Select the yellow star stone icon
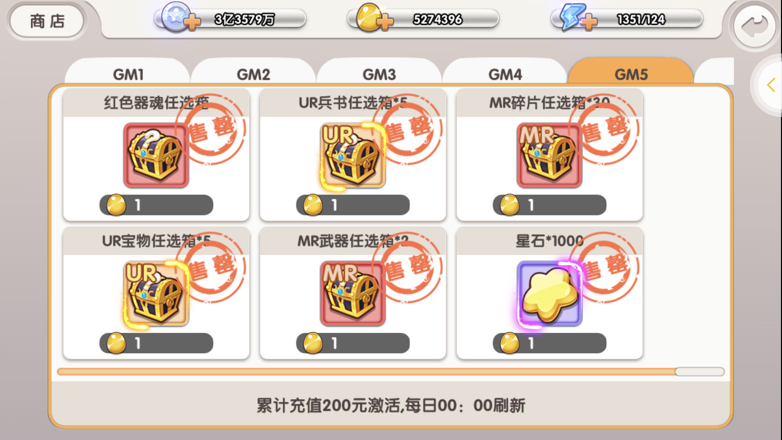The height and width of the screenshot is (440, 782). point(549,293)
